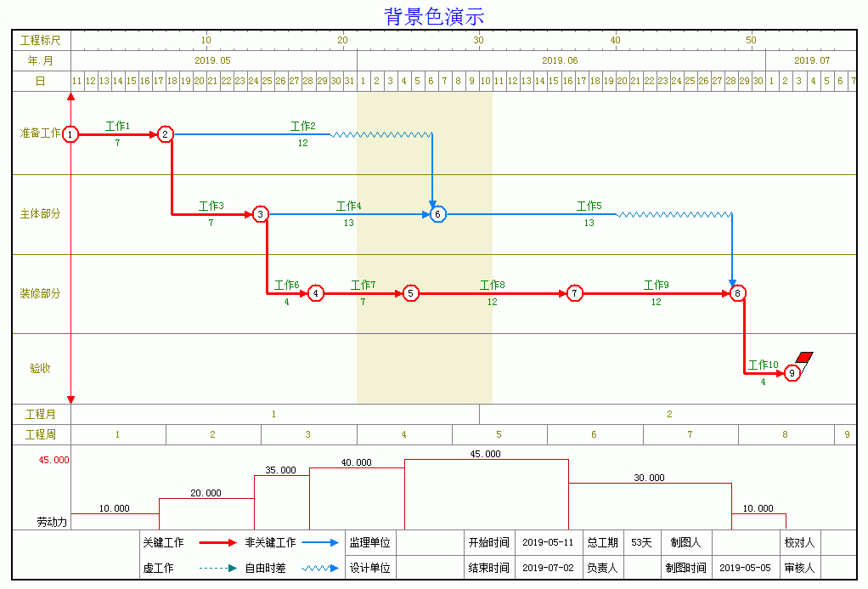Click the 劳动力 axis label
The height and width of the screenshot is (589, 868).
coord(52,522)
